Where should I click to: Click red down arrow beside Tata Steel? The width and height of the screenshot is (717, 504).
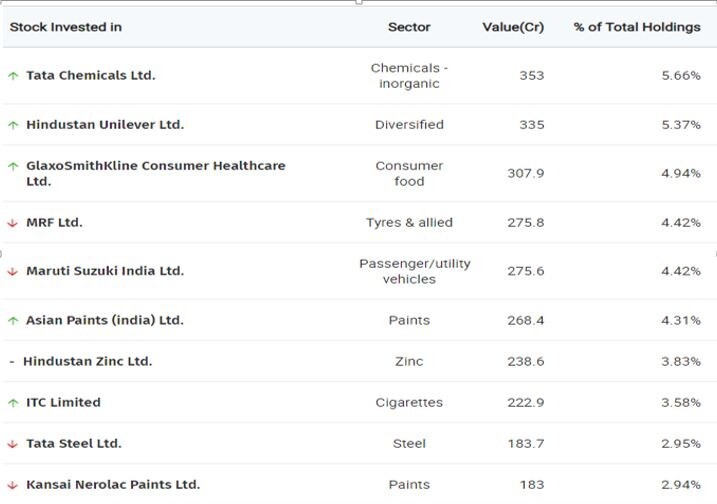pos(13,444)
